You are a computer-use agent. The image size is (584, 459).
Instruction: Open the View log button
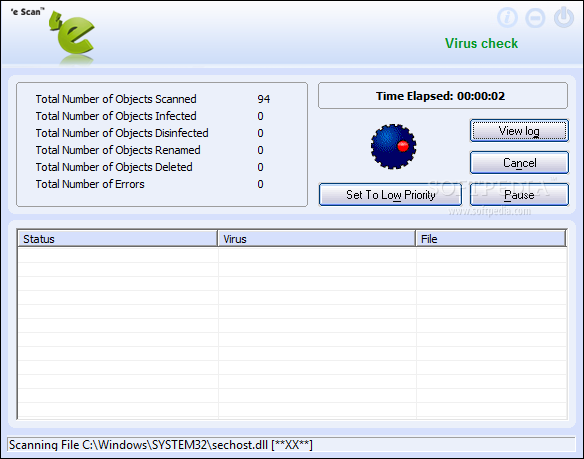pyautogui.click(x=519, y=131)
